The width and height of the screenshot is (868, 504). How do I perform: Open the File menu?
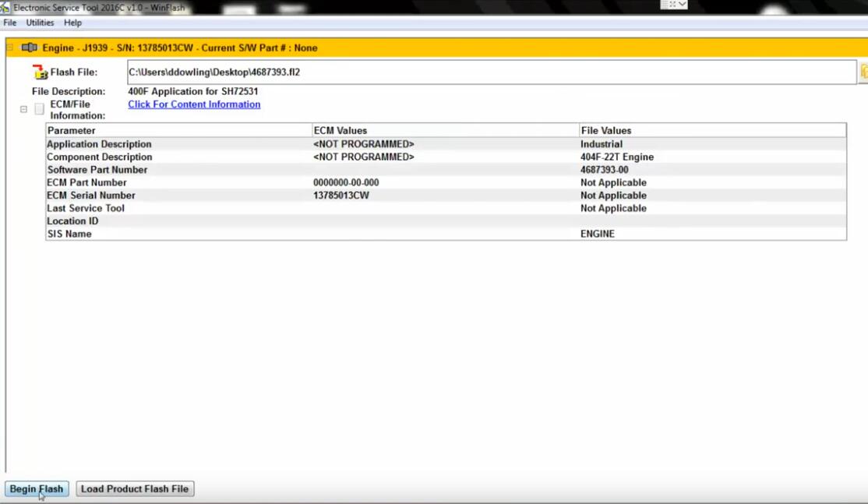pyautogui.click(x=10, y=23)
